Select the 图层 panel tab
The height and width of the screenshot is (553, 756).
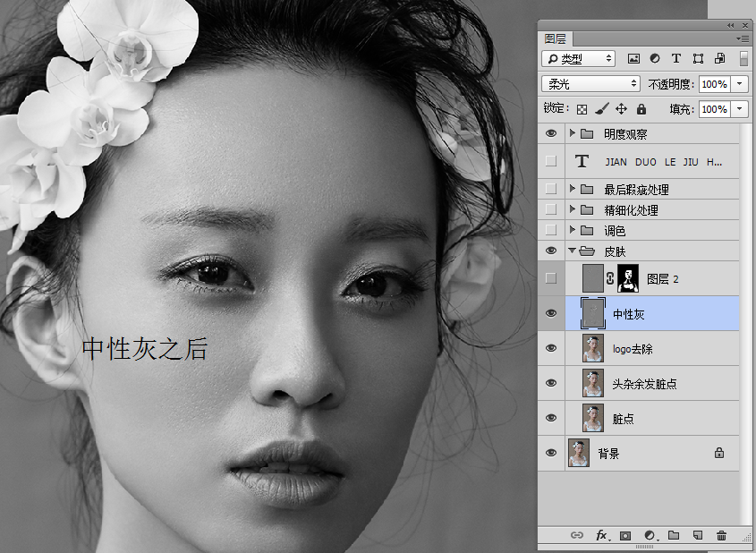pyautogui.click(x=556, y=39)
